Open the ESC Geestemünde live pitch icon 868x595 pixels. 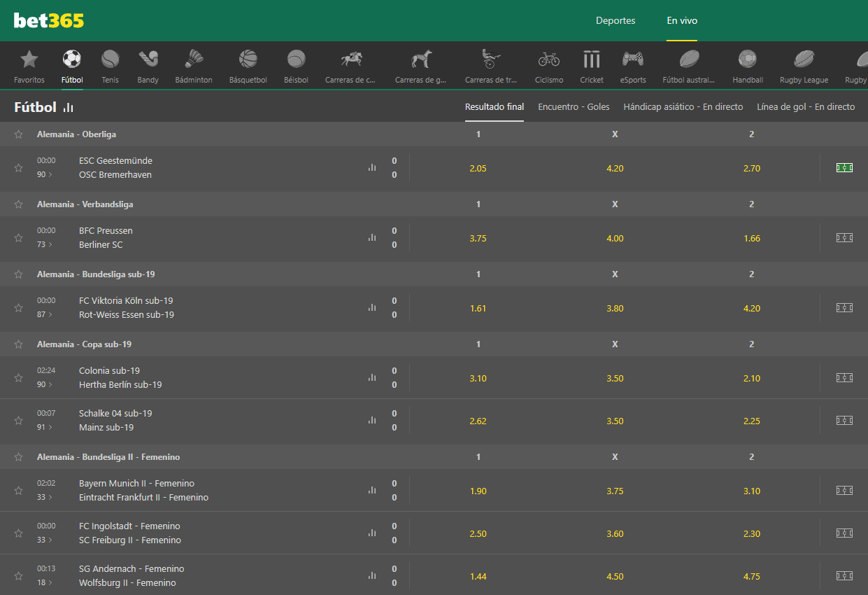pyautogui.click(x=844, y=168)
